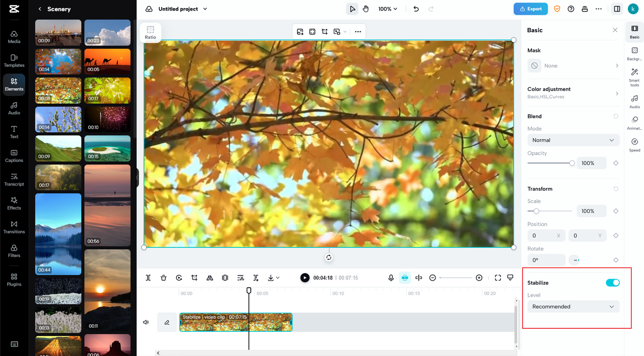The height and width of the screenshot is (356, 644).
Task: Open the Audio panel in left sidebar
Action: pos(14,108)
